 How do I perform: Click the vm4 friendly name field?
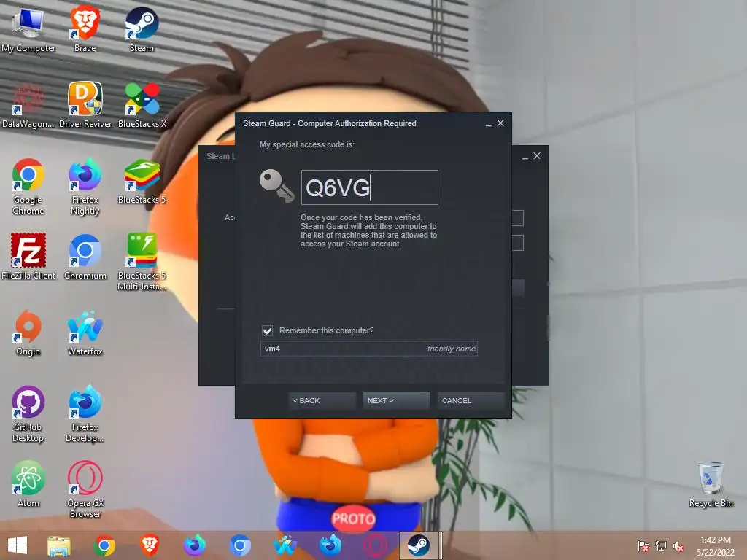click(368, 349)
